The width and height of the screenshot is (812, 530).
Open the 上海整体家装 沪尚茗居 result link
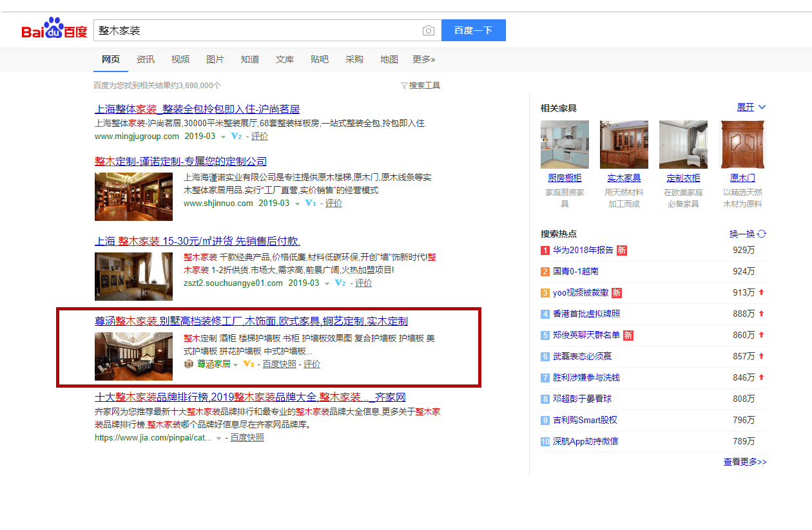[x=197, y=109]
